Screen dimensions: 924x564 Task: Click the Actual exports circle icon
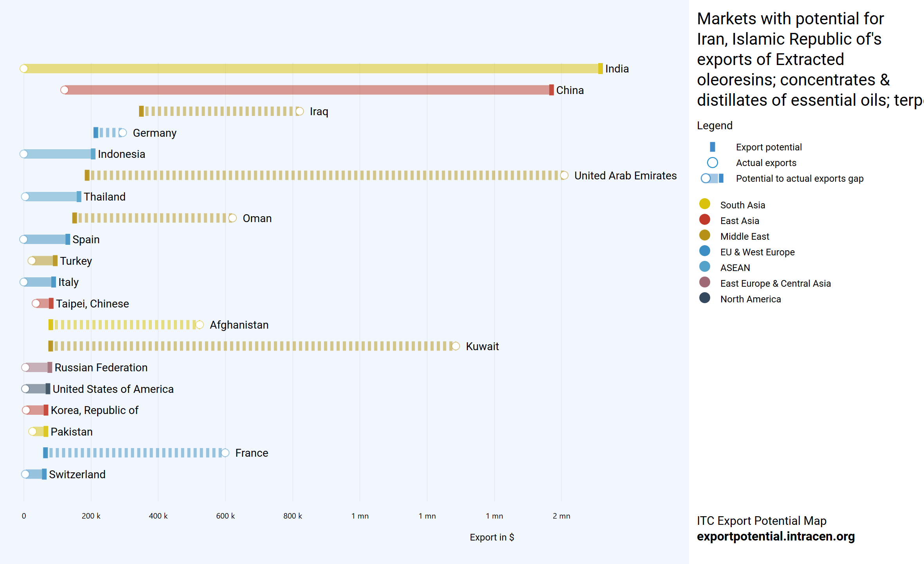[x=712, y=163]
